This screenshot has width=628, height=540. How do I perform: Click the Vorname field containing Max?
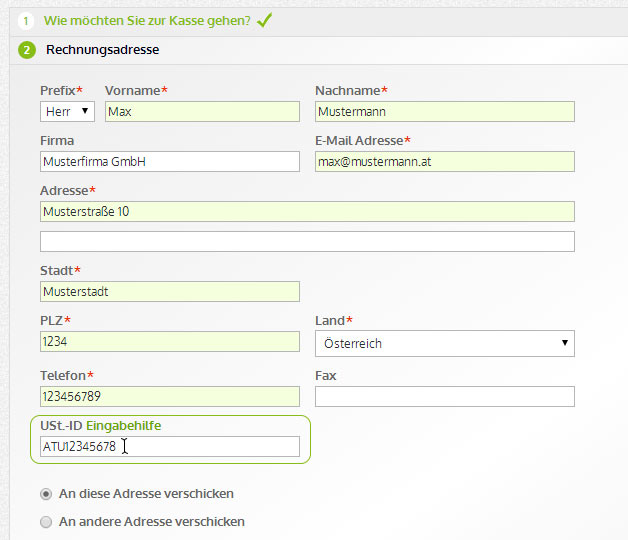[201, 111]
